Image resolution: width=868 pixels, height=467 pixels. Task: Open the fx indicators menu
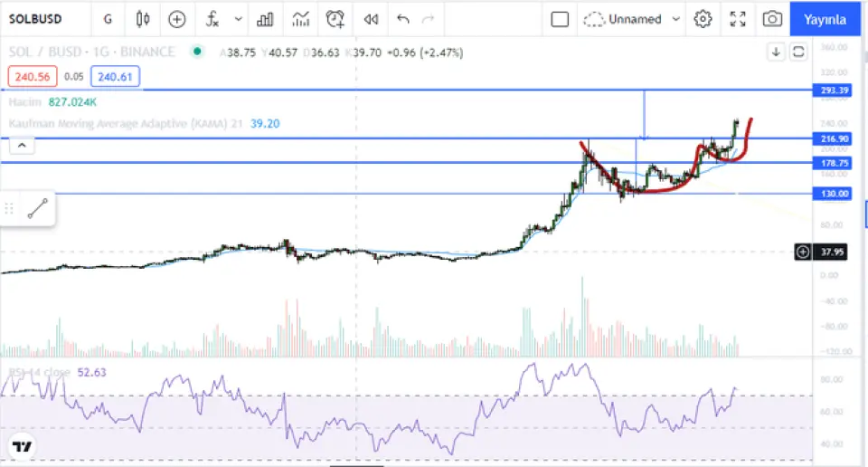(212, 19)
